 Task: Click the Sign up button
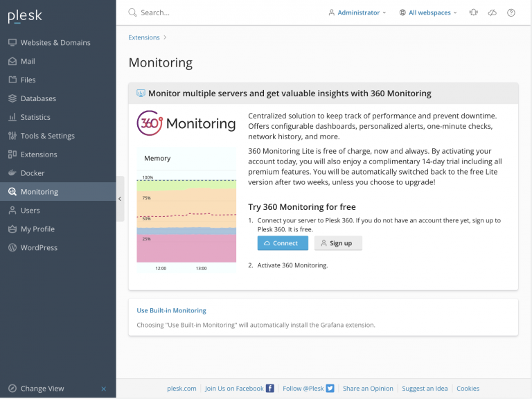coord(338,243)
